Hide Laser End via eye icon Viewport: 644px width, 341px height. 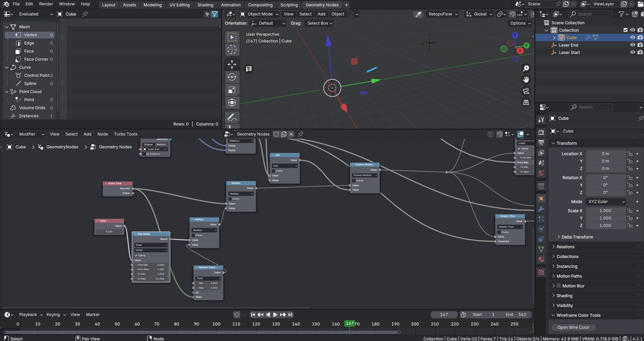coord(633,45)
